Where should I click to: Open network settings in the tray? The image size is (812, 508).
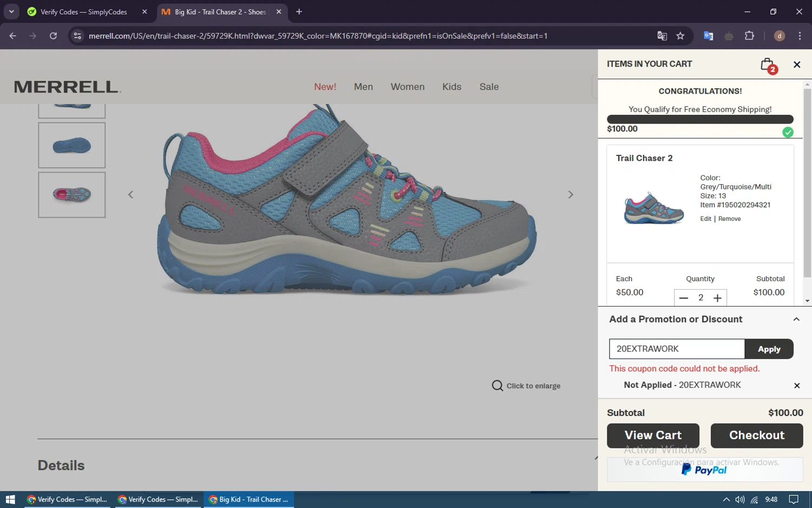pos(754,499)
